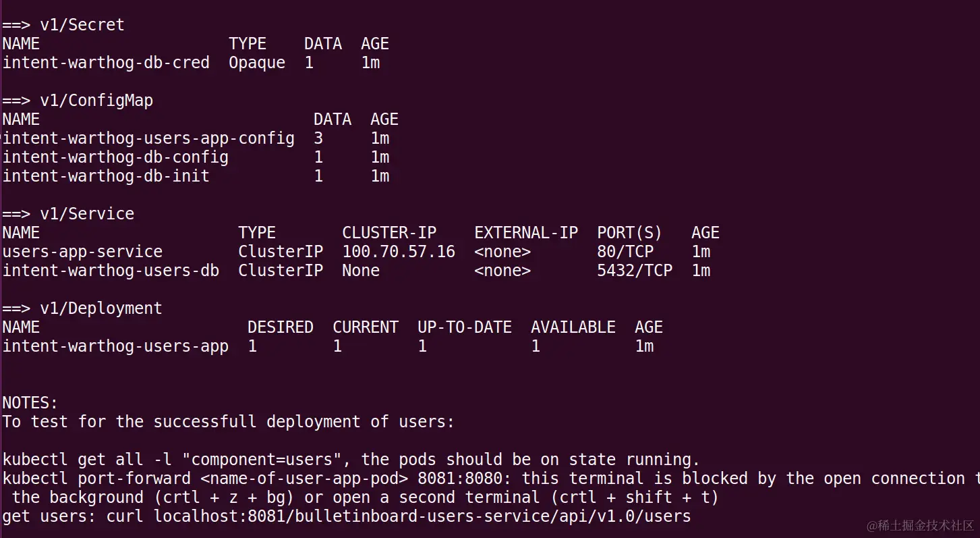Click the "Opaque" secret type value
Screen dimensions: 980x538
tap(257, 63)
